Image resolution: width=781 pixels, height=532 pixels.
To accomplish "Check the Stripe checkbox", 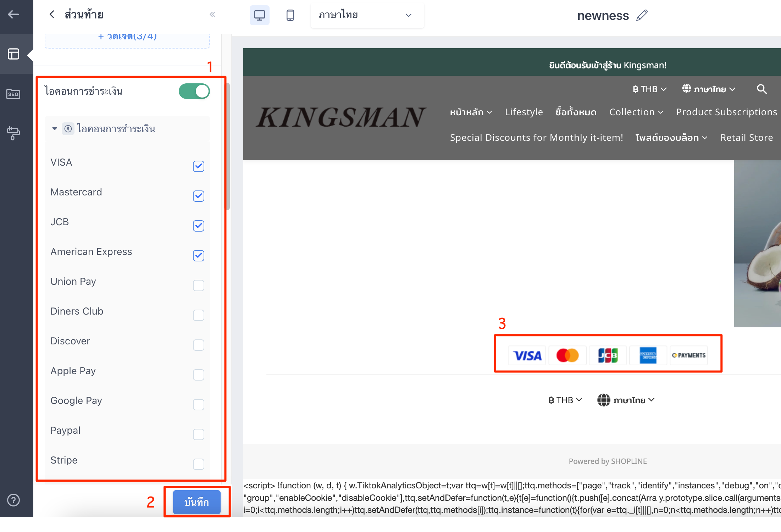I will pyautogui.click(x=199, y=464).
